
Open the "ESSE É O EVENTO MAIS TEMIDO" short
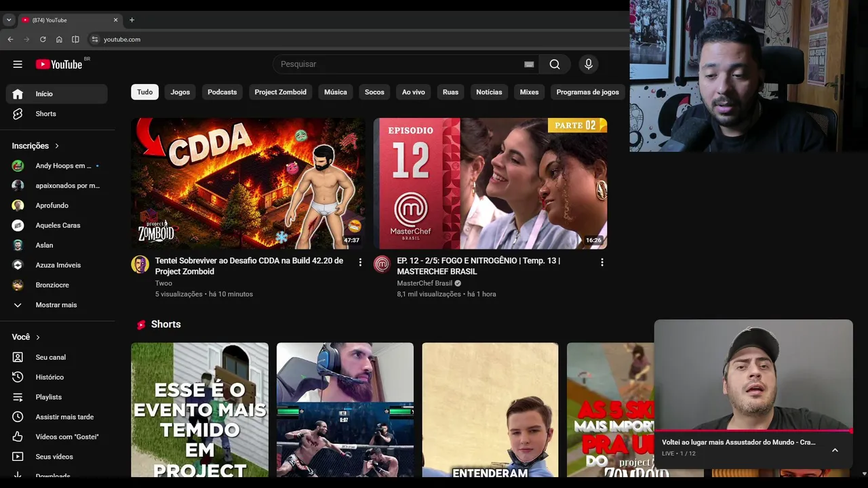click(x=199, y=410)
